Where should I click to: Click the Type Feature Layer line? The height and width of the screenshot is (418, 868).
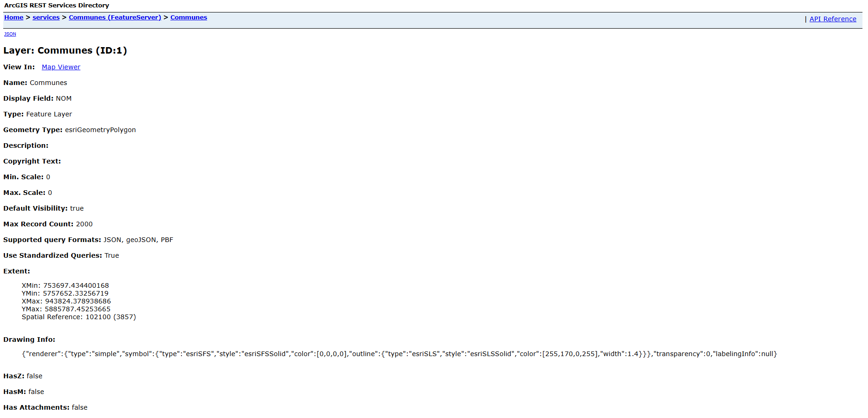point(37,114)
